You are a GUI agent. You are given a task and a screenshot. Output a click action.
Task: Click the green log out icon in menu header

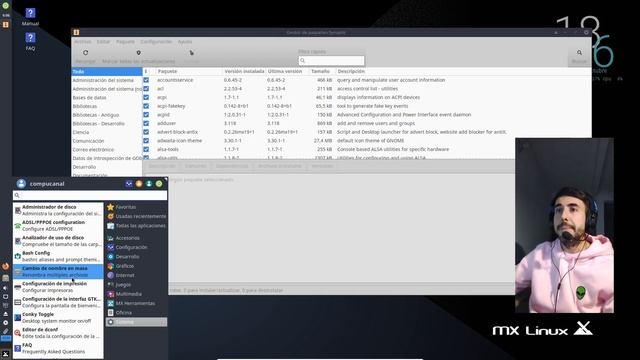pyautogui.click(x=159, y=184)
